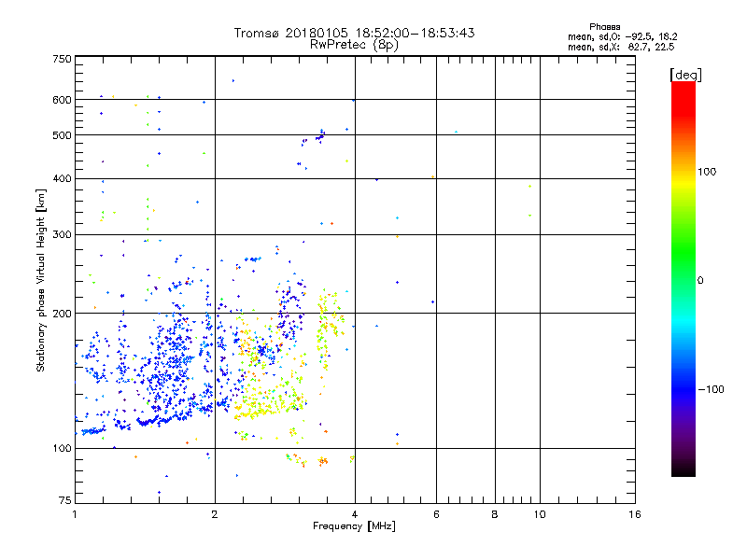Click the plot title 'Tromsø 20180105 18:52:00-18:53:43'
The image size is (747, 560).
coord(354,33)
